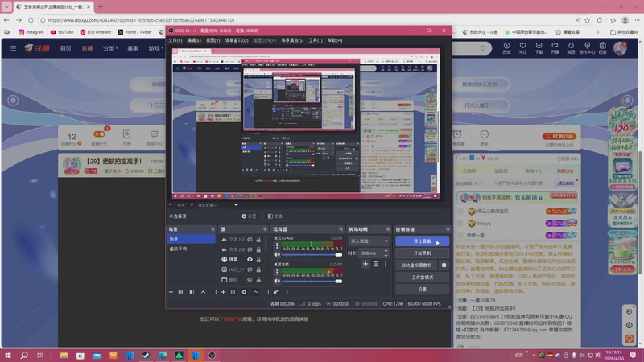644x362 pixels.
Task: Open the three-dot options for the microphone/Aux channel
Action: click(277, 245)
